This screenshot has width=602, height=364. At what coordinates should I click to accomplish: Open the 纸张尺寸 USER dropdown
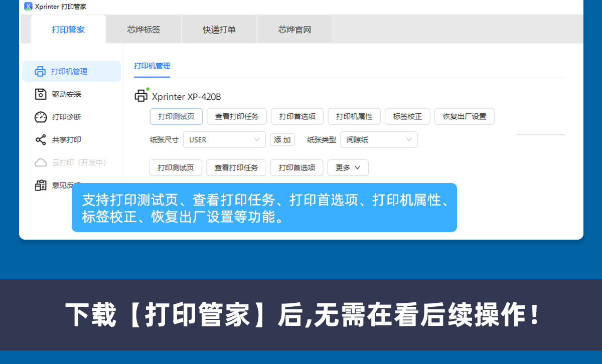[224, 140]
